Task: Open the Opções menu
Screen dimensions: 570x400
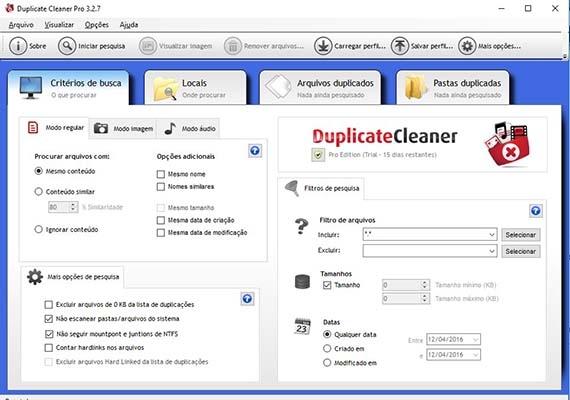Action: pos(96,25)
